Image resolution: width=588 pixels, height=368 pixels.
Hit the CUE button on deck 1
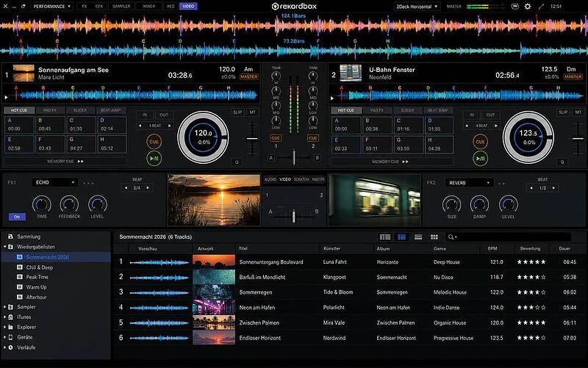tap(154, 142)
